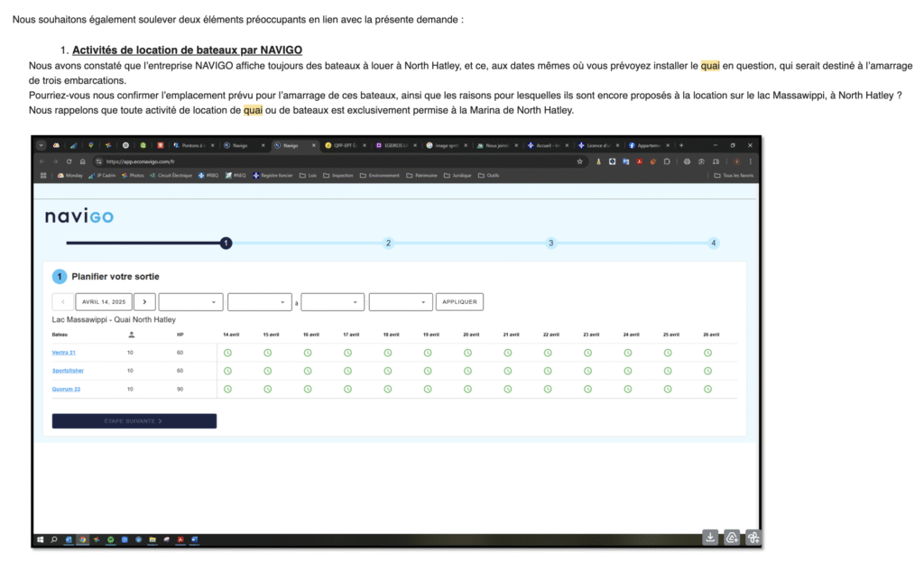Viewport: 924px width, 570px height.
Task: Choose Sportsfisher slot on 23 avril
Action: point(587,371)
